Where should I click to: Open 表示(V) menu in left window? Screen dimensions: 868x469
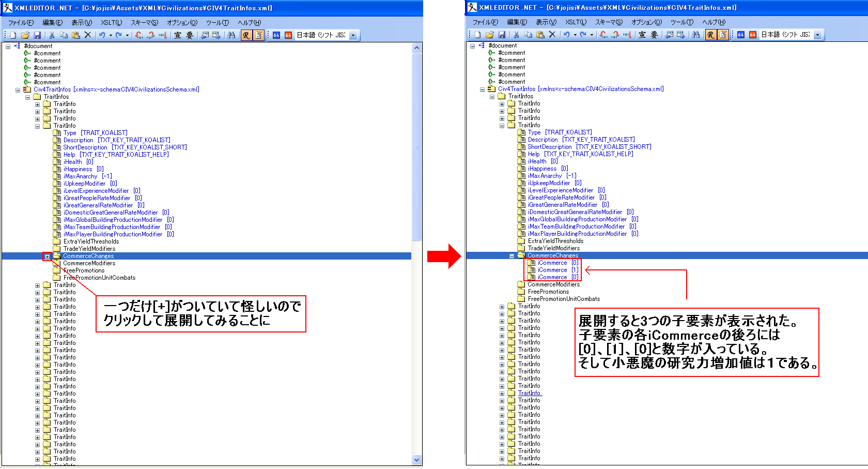(82, 23)
